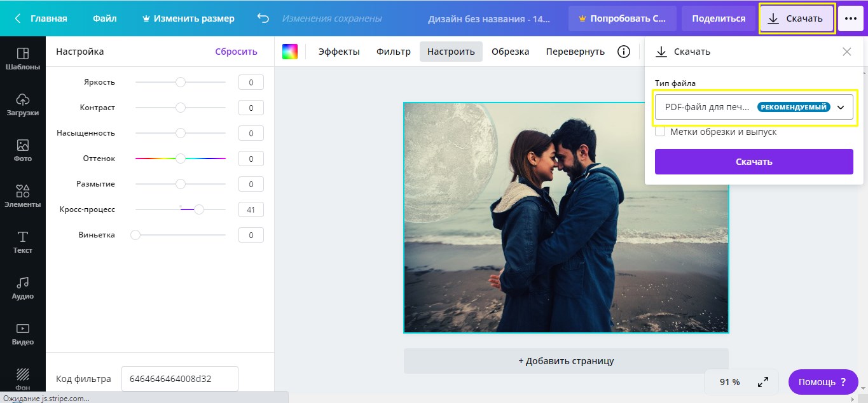Open the three-dots more options menu
This screenshot has height=403, width=868.
pos(851,18)
